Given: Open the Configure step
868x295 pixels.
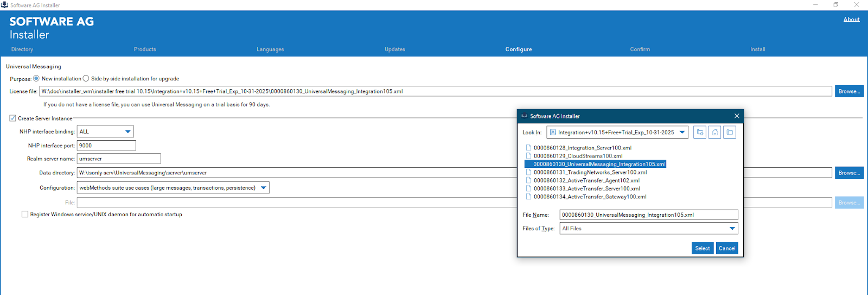Looking at the screenshot, I should tap(519, 49).
